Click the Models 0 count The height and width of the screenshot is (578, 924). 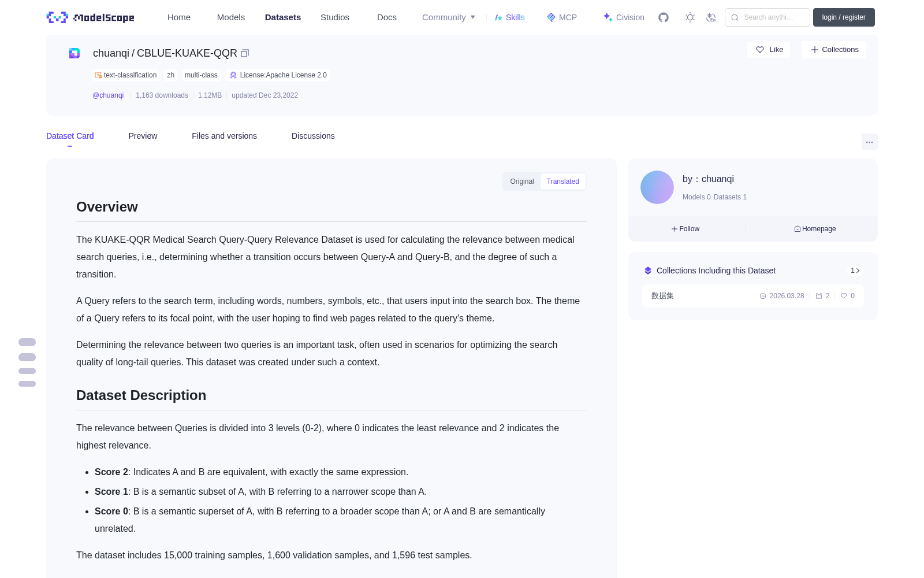696,197
